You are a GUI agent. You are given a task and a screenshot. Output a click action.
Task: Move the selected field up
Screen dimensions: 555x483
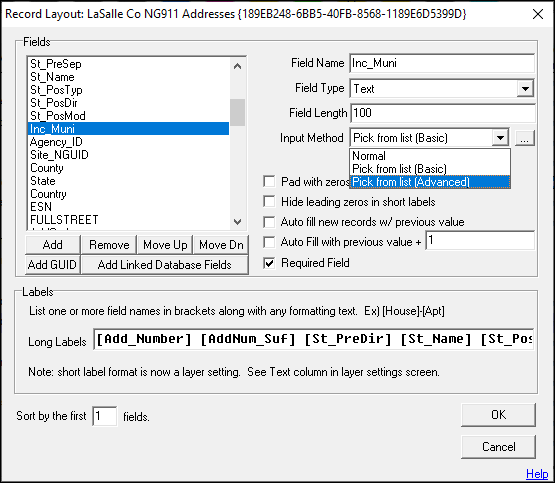pyautogui.click(x=165, y=245)
